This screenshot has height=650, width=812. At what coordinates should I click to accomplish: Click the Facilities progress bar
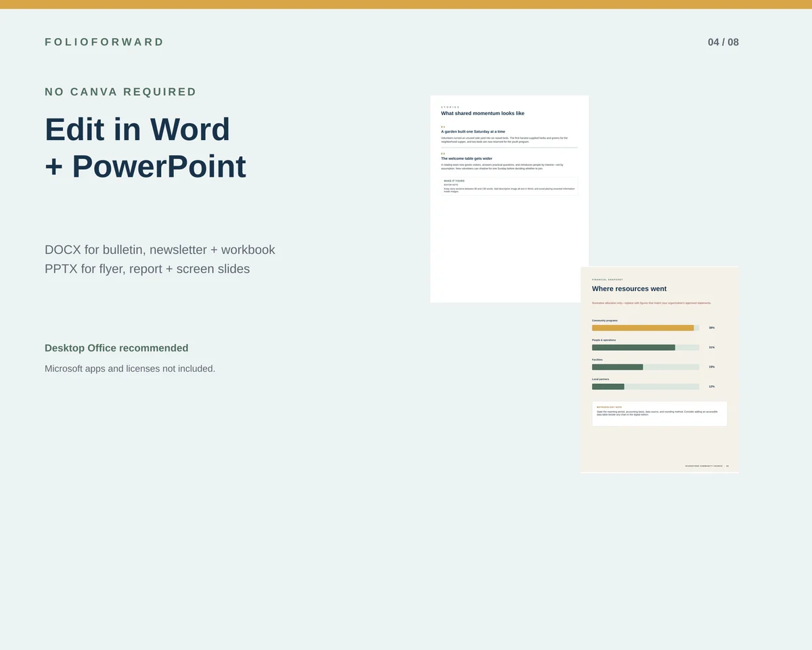pyautogui.click(x=646, y=367)
